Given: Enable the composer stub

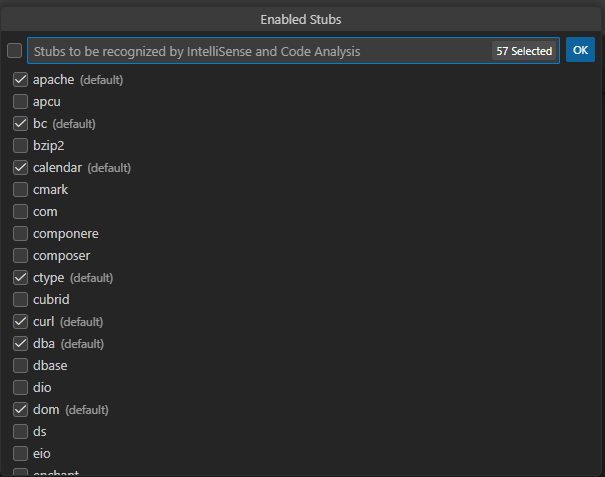Looking at the screenshot, I should pyautogui.click(x=20, y=255).
